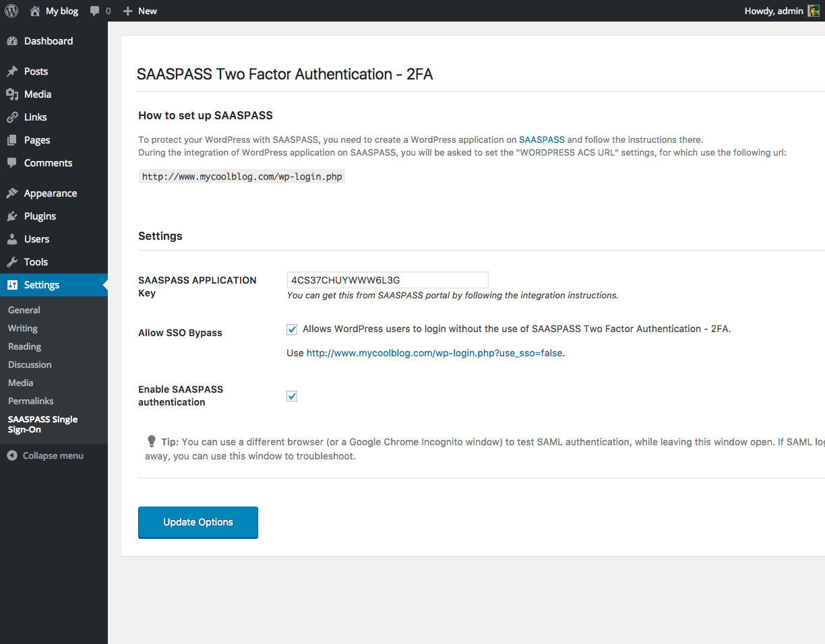Open Permalinks settings submenu
The height and width of the screenshot is (644, 825).
(x=31, y=401)
